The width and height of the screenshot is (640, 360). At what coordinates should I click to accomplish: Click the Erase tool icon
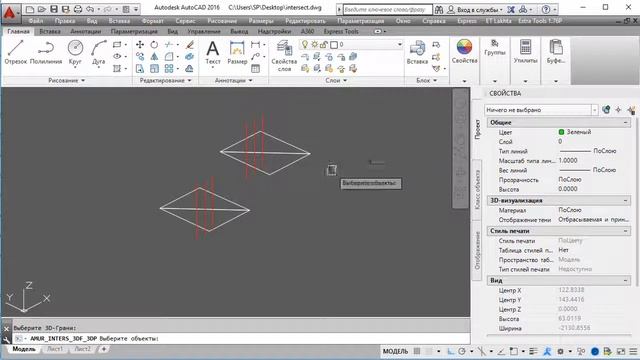click(x=189, y=44)
